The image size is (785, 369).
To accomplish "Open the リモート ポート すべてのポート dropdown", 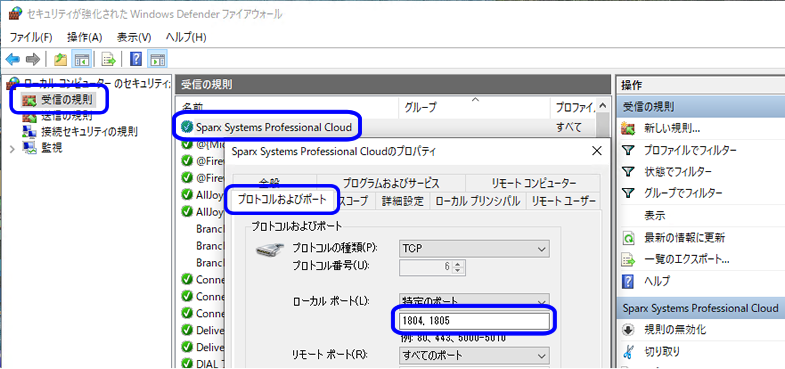I will click(474, 355).
